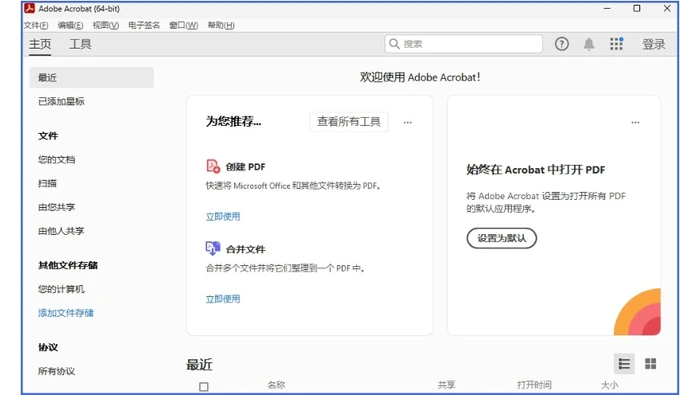Open 您的文档 in the sidebar
The width and height of the screenshot is (700, 395).
pos(57,159)
